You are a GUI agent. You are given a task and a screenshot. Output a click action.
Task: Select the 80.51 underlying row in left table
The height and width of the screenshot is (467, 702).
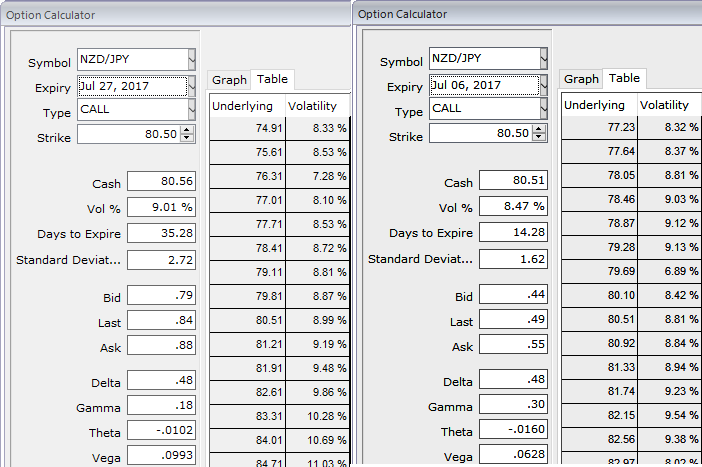click(x=279, y=321)
